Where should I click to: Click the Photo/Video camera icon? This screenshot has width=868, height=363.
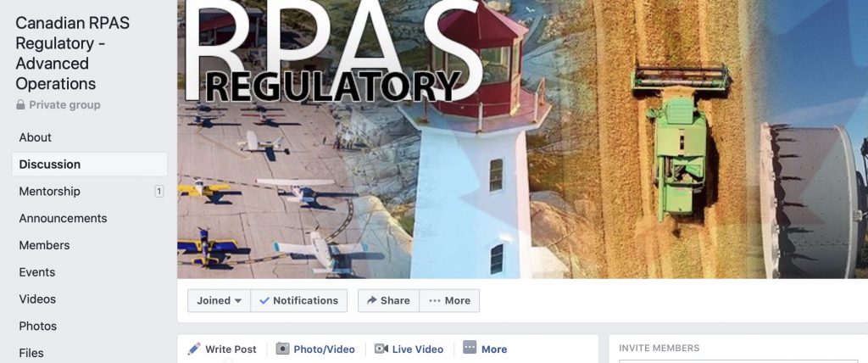[x=282, y=349]
